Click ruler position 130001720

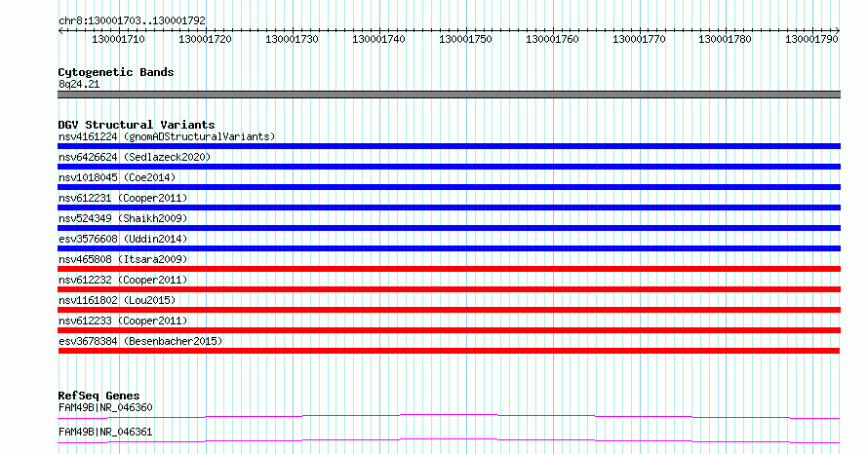(205, 39)
